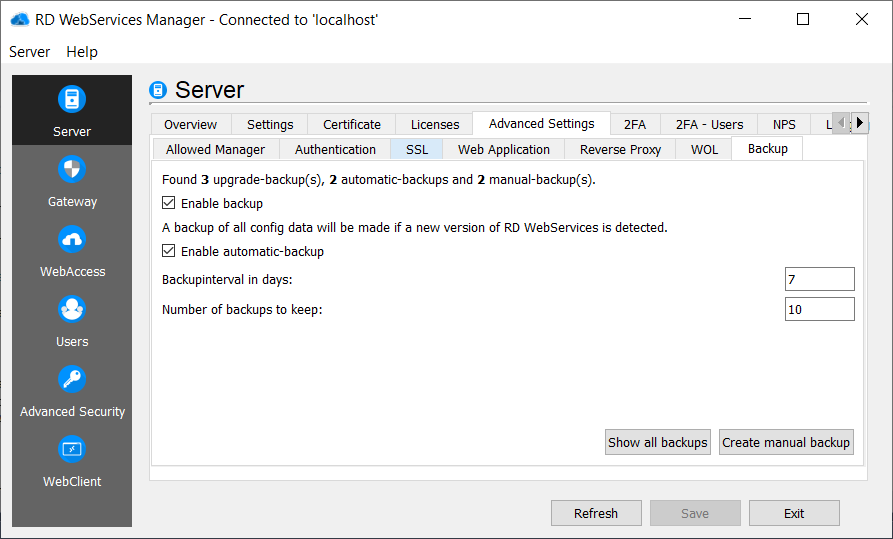
Task: Click Show all backups button
Action: tap(658, 442)
